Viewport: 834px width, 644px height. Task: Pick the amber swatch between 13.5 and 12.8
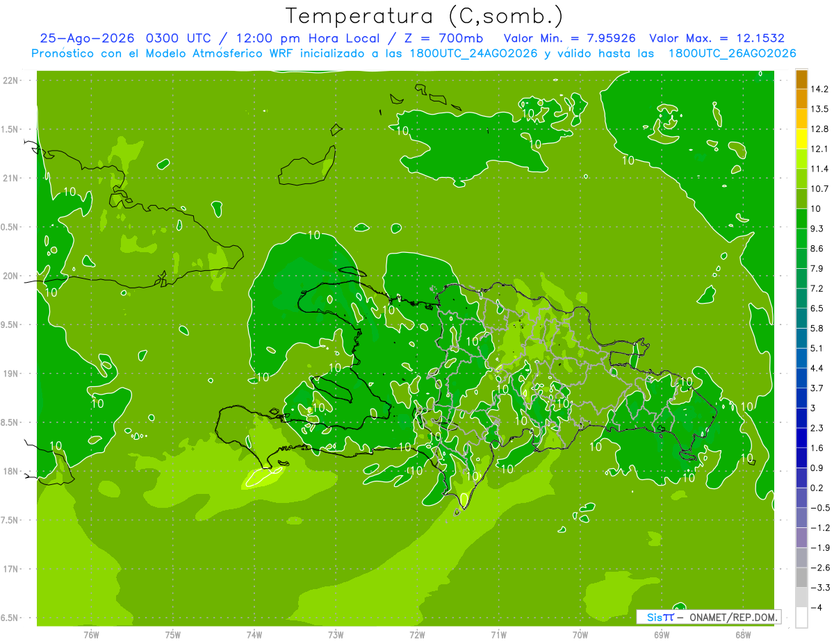[x=801, y=119]
